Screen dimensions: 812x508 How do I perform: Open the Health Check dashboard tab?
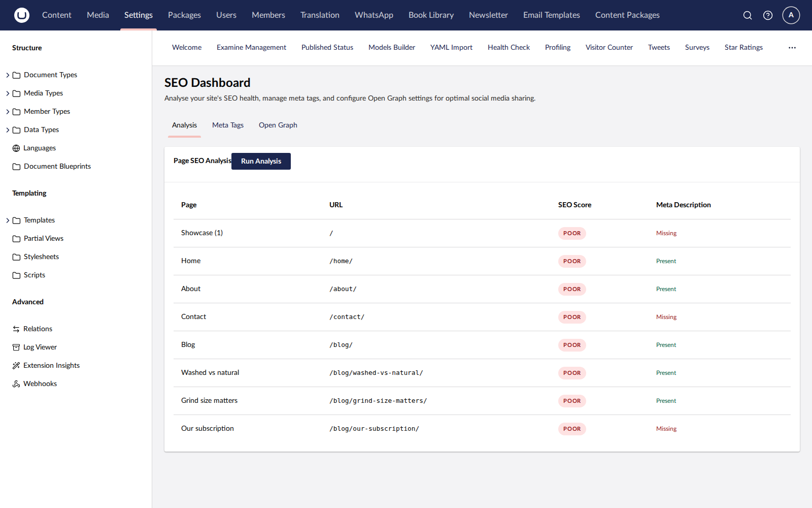pos(509,47)
